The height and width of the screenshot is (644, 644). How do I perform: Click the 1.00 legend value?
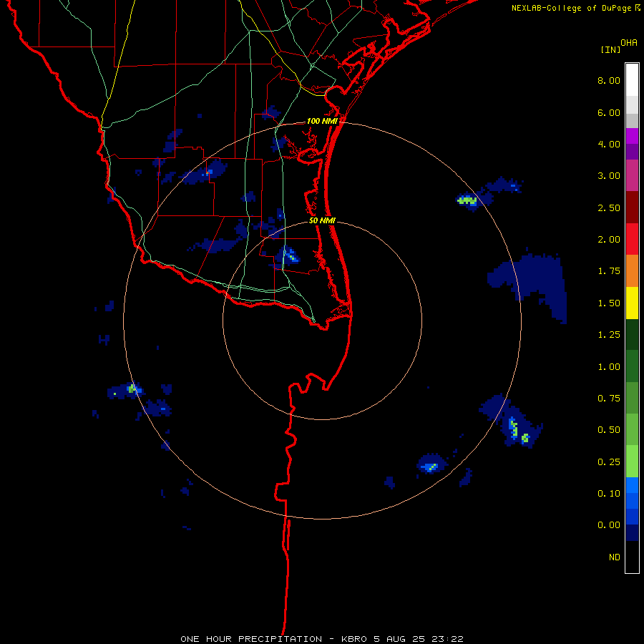609,367
